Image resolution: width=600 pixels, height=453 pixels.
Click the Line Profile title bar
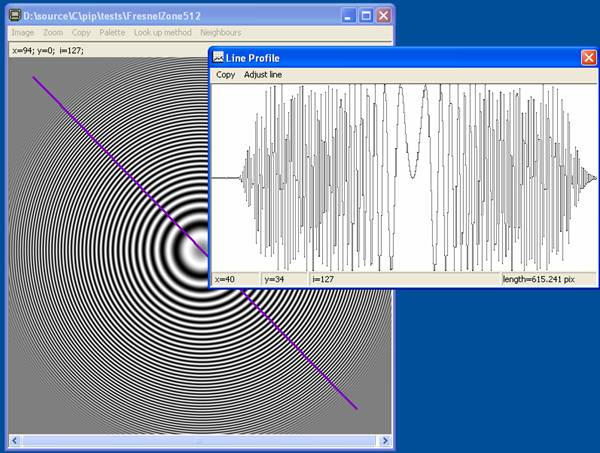pos(404,58)
